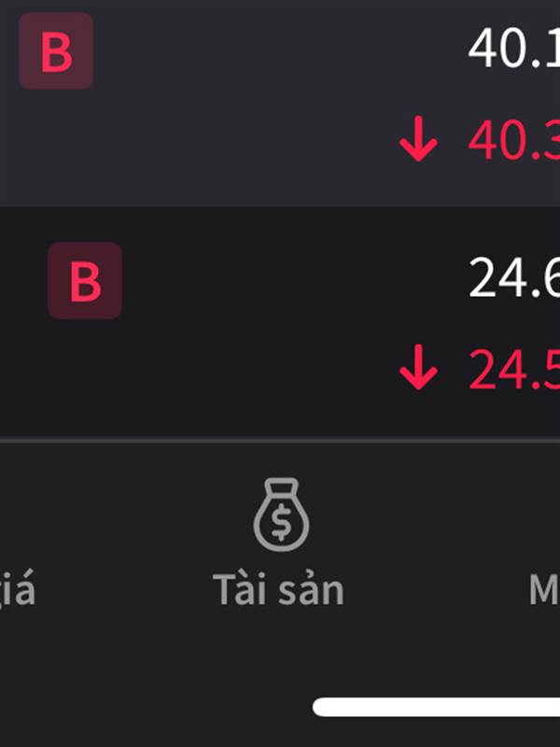Screen dimensions: 560x747
Task: Open the money bag Tài sản icon
Action: tap(281, 514)
